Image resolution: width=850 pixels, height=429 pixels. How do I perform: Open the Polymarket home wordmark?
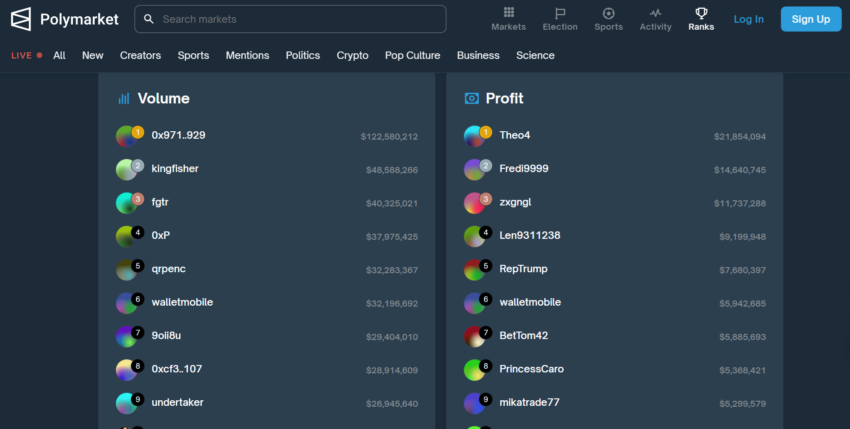coord(79,20)
